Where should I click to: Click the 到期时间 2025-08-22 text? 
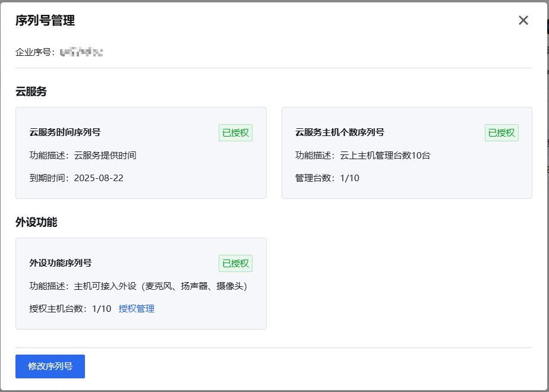[x=77, y=178]
